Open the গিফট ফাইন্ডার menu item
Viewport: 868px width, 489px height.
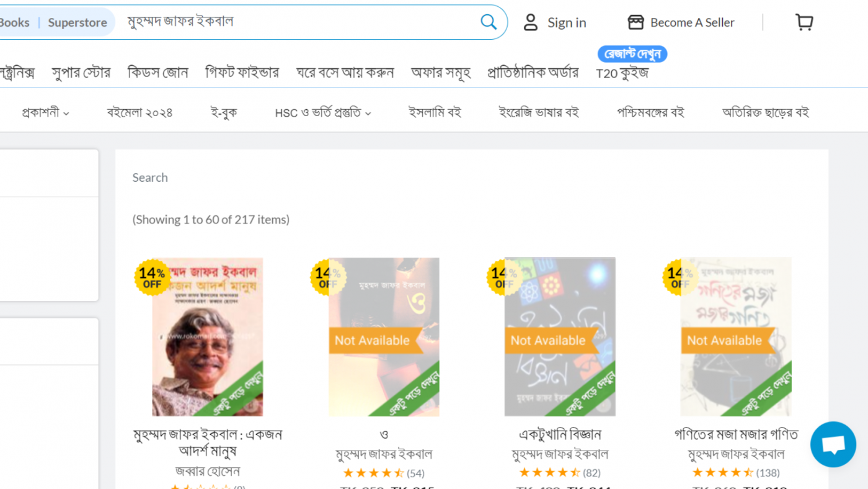pos(242,73)
